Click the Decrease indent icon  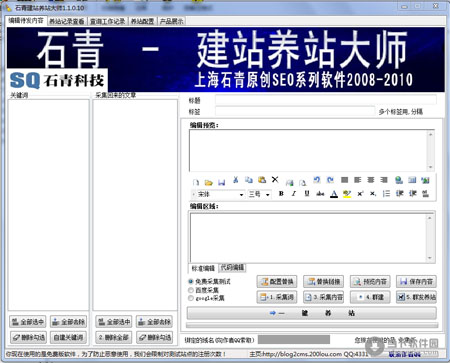click(x=399, y=194)
